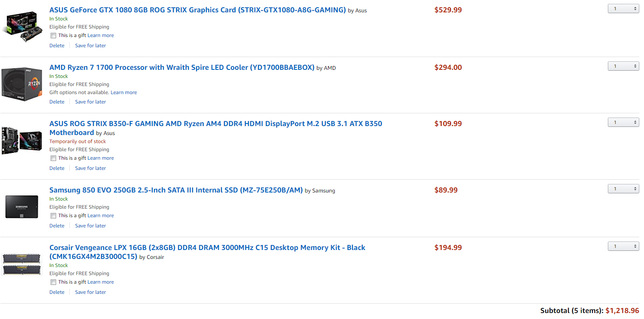Delete the B350-F motherboard from cart

(x=57, y=168)
